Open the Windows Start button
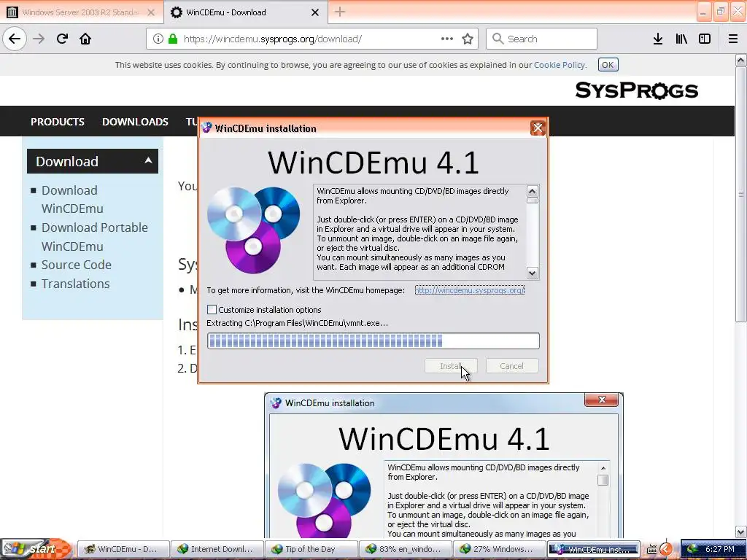 [x=36, y=549]
